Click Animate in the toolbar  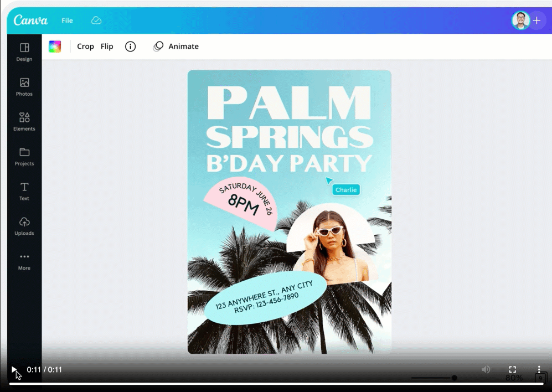click(x=176, y=47)
